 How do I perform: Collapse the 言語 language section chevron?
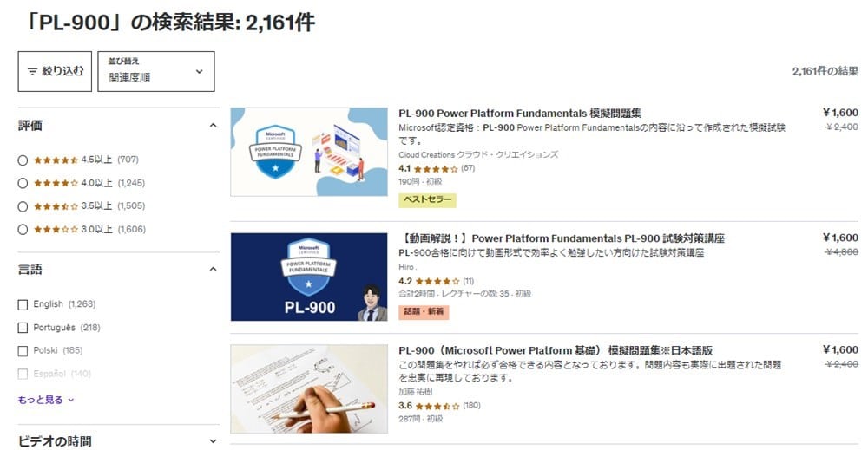pyautogui.click(x=213, y=270)
